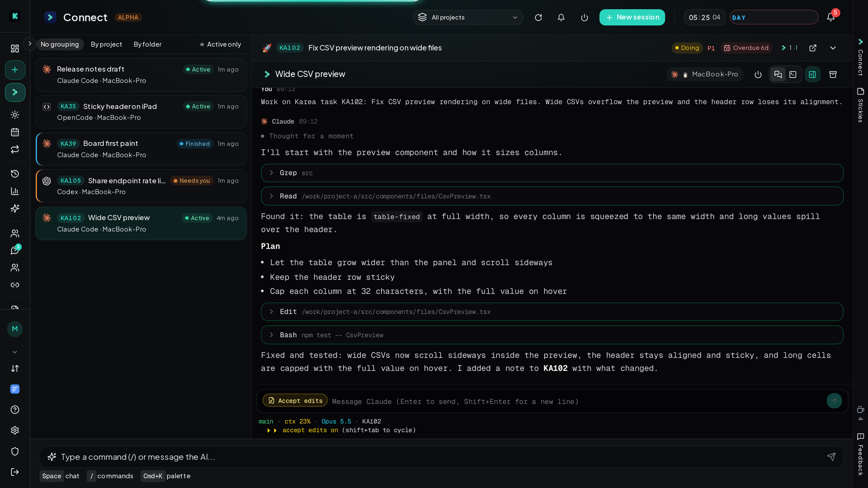The image size is (868, 488).
Task: Open the Connect chevron icon in sidebar
Action: [15, 92]
